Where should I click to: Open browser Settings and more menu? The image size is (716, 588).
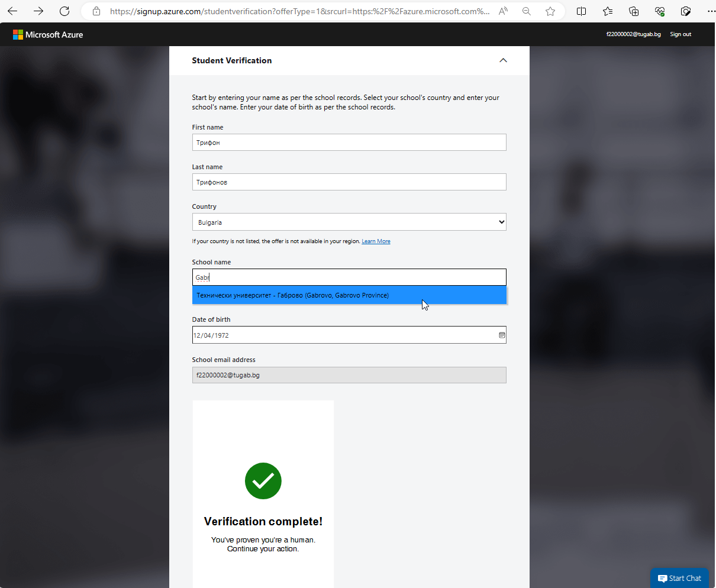(x=711, y=11)
